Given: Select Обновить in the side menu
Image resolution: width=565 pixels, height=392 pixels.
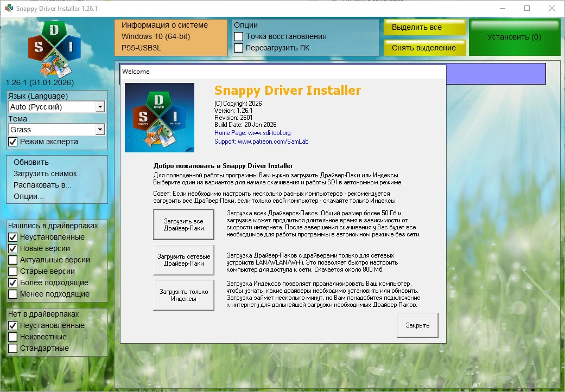Looking at the screenshot, I should pyautogui.click(x=31, y=162).
